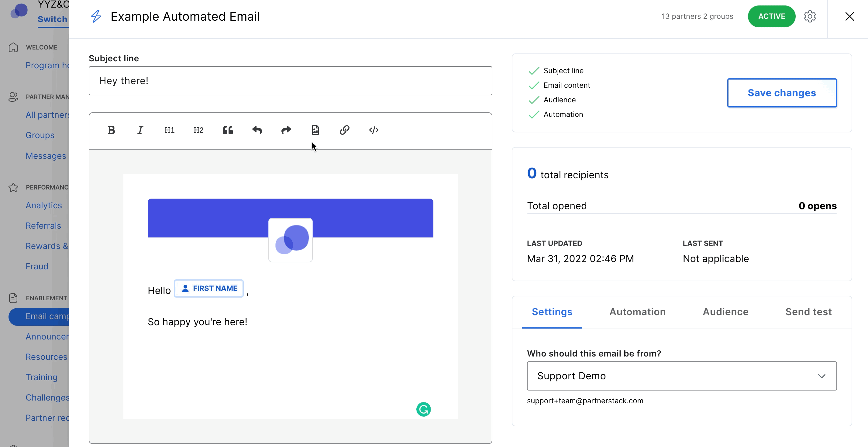Close the email editor with the X
Viewport: 868px width, 447px height.
[x=849, y=16]
